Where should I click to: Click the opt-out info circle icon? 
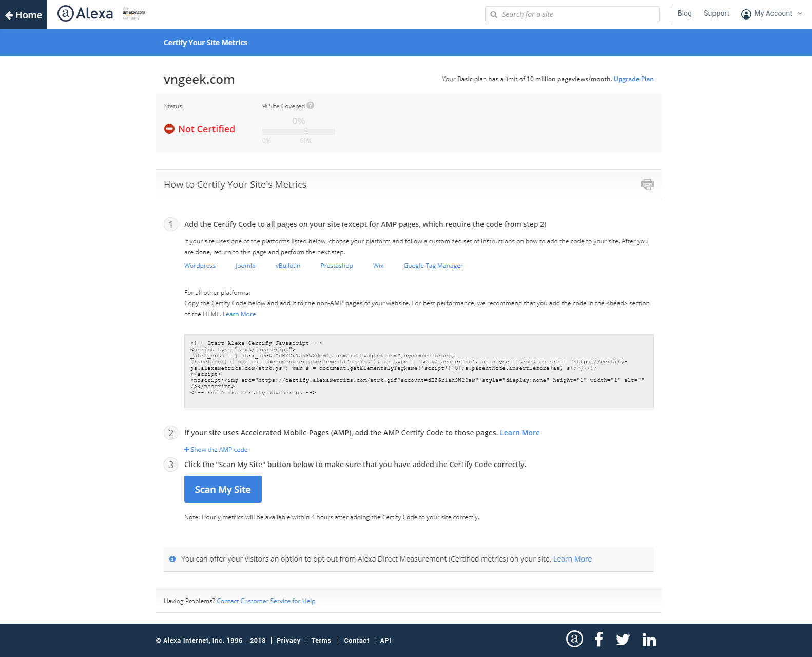pos(172,559)
